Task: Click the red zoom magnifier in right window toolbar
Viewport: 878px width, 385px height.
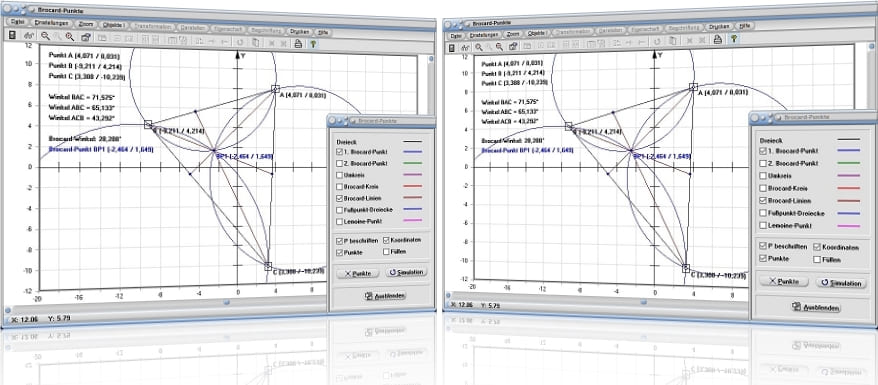Action: 499,47
